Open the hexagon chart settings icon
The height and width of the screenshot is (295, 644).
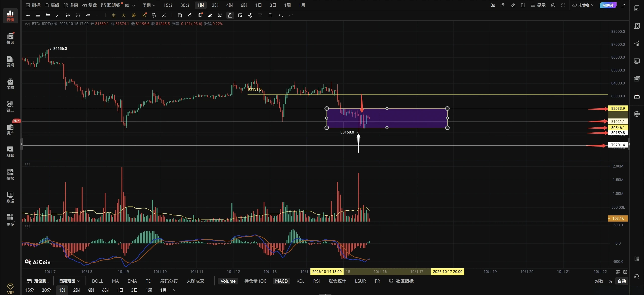553,5
